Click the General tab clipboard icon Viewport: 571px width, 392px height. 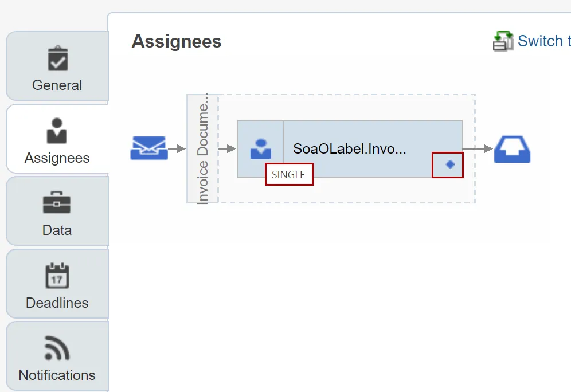[x=57, y=58]
